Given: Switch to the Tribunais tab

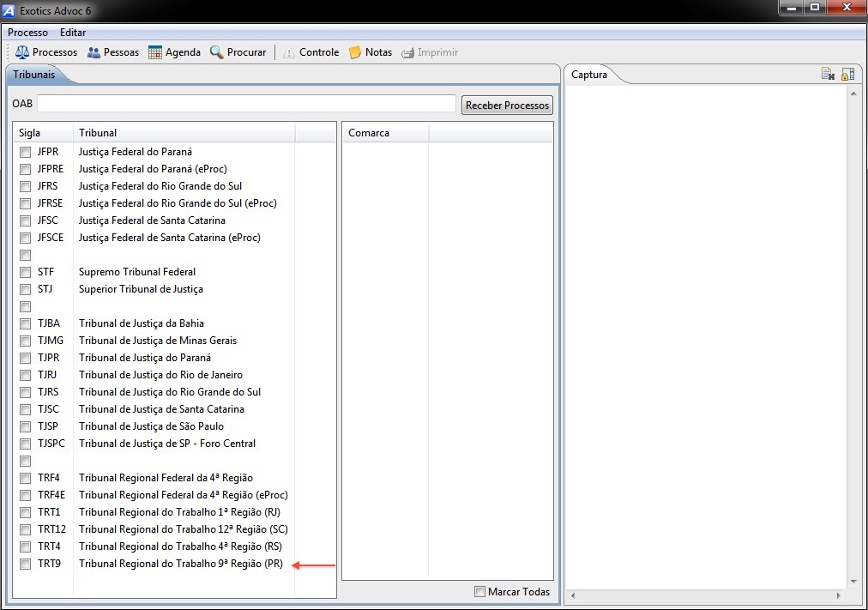Looking at the screenshot, I should coord(34,75).
